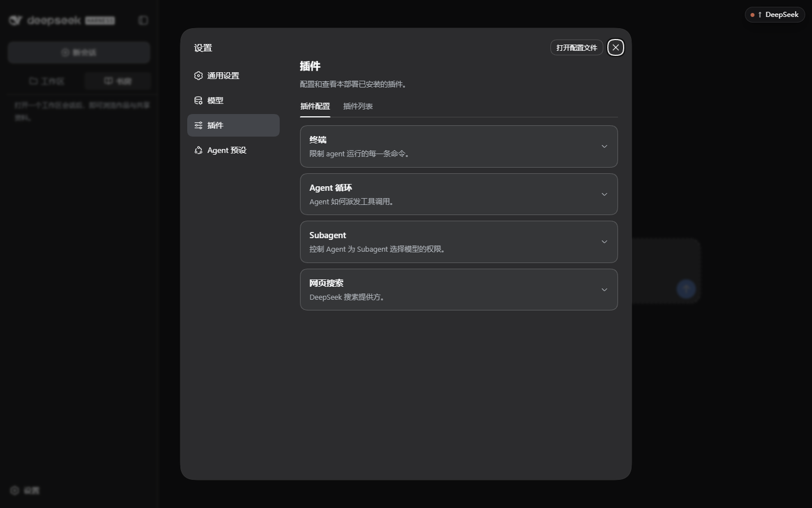Click the Agent 循环 card title
812x508 pixels.
(330, 187)
